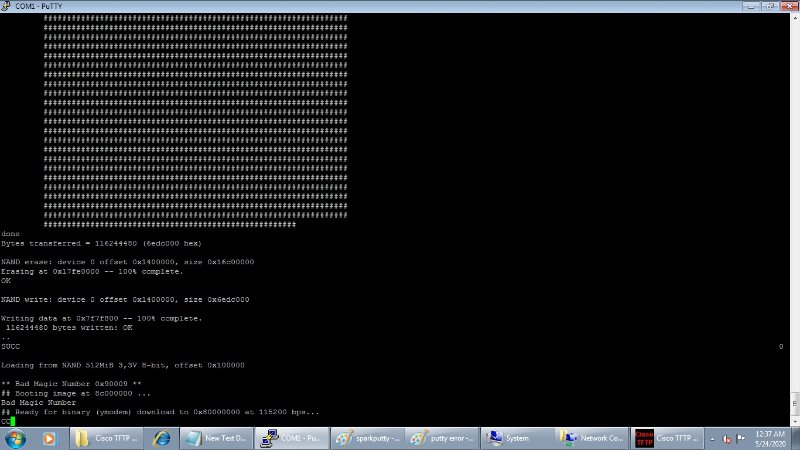Click the Show Desktop strip at taskbar end
Viewport: 800px width, 450px height.
(x=795, y=439)
